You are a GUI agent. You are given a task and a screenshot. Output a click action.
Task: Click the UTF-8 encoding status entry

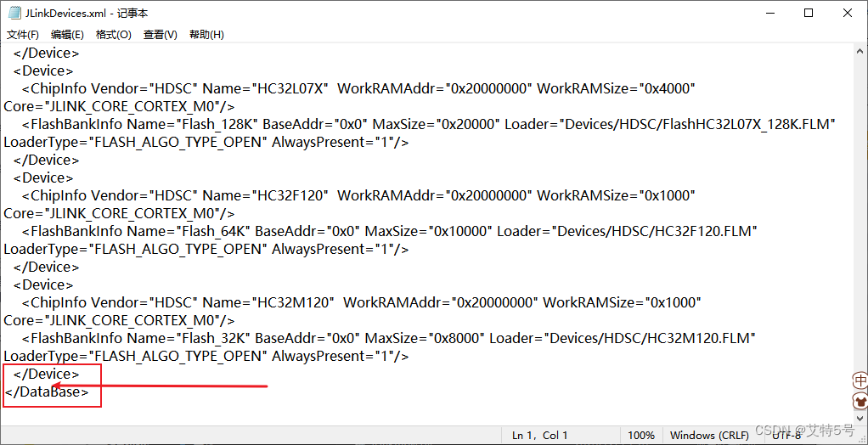(x=786, y=436)
